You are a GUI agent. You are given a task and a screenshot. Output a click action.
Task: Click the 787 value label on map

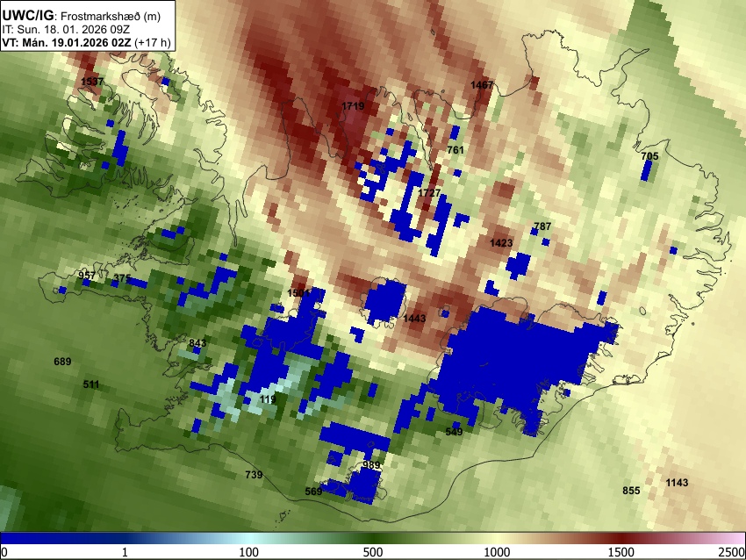(x=542, y=226)
